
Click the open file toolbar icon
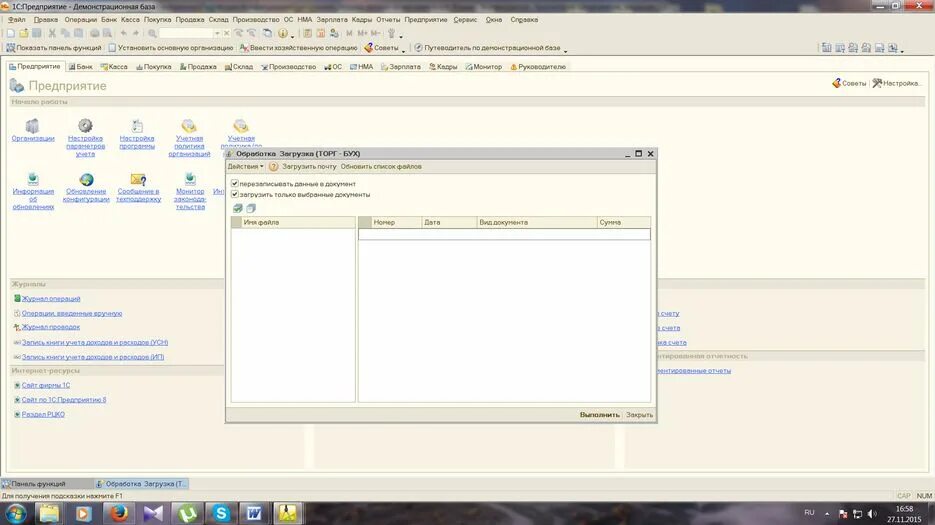click(x=24, y=33)
